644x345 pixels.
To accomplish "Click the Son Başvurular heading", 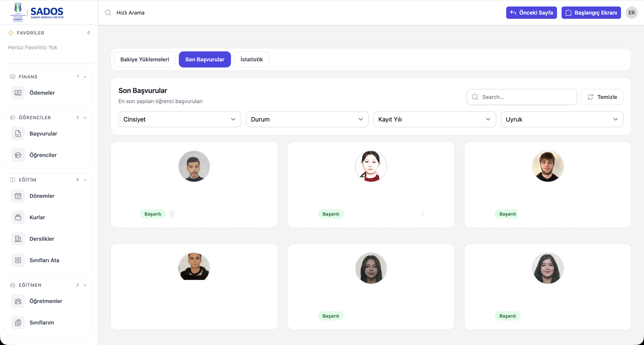I will [x=143, y=90].
